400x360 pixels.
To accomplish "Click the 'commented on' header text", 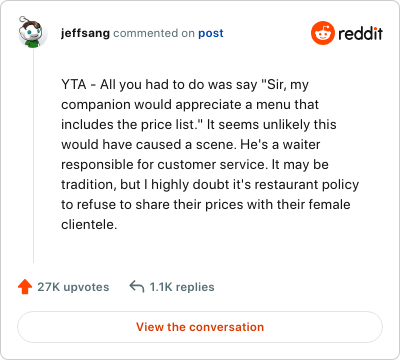I will (x=154, y=33).
